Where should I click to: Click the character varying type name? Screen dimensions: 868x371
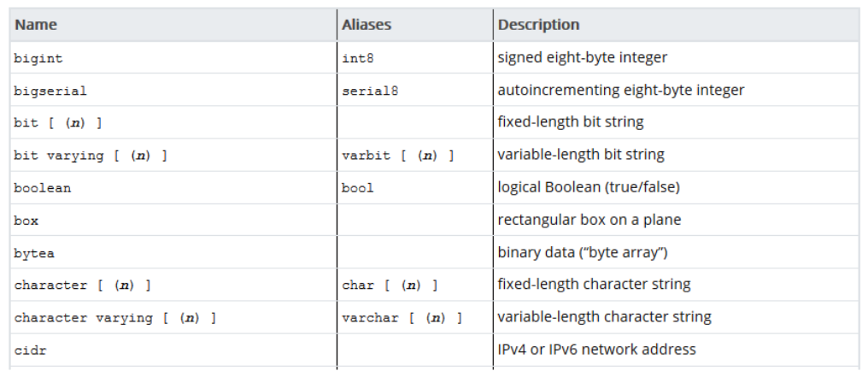coord(114,318)
